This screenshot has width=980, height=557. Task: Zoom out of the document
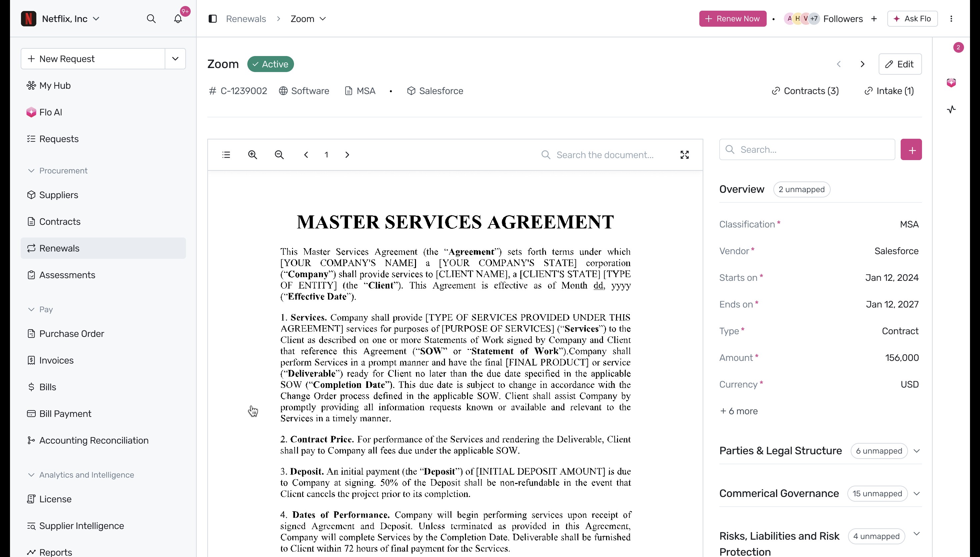(x=279, y=154)
